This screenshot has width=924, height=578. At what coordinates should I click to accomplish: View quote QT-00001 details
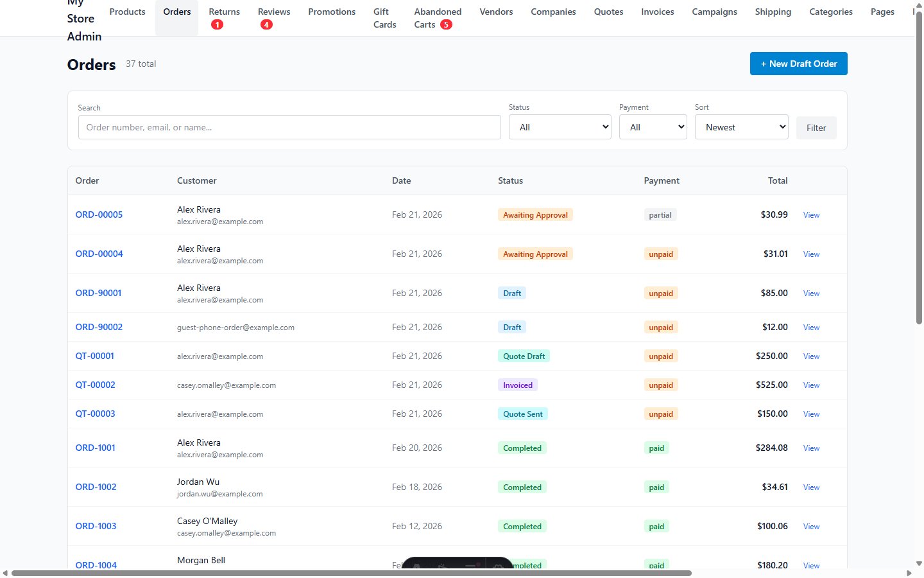[94, 356]
